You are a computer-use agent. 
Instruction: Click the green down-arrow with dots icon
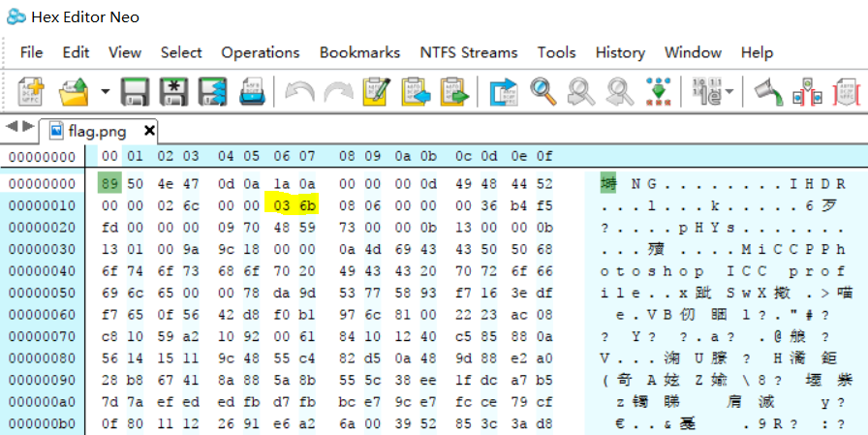[x=659, y=91]
